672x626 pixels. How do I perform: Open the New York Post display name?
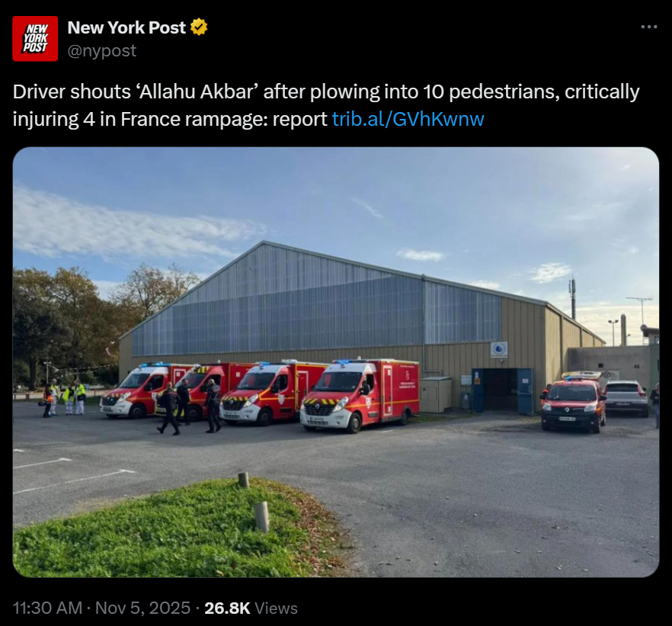[x=126, y=27]
